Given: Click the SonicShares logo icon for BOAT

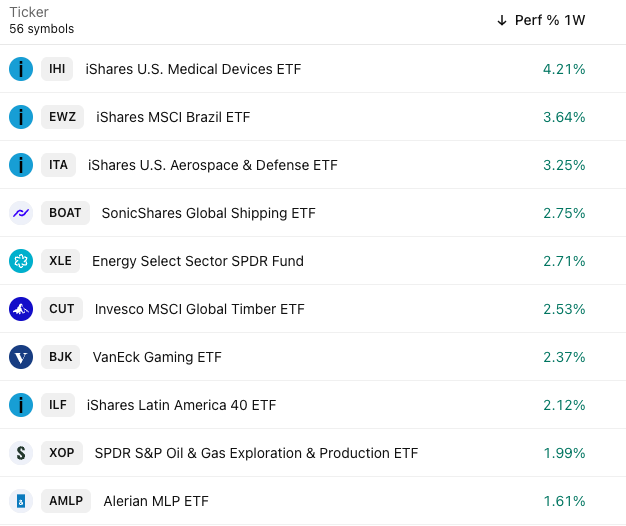Looking at the screenshot, I should pyautogui.click(x=21, y=213).
